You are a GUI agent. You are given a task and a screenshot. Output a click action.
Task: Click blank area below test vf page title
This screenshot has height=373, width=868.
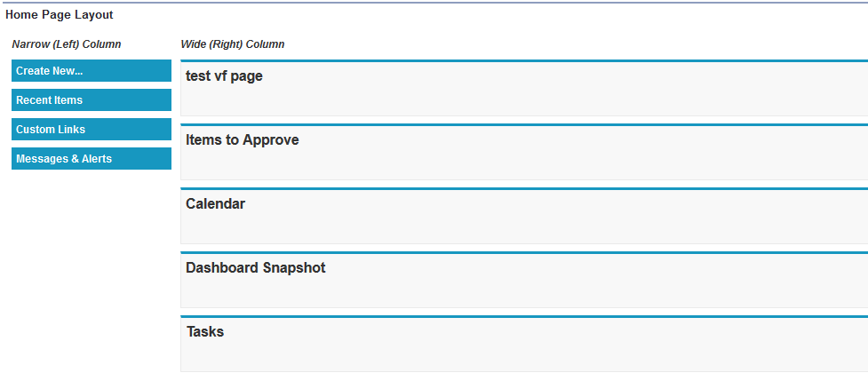[x=523, y=101]
